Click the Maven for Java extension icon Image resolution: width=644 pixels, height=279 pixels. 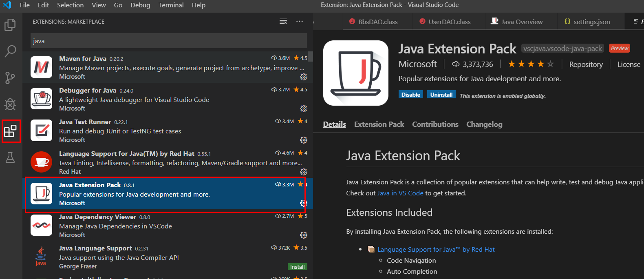point(41,67)
